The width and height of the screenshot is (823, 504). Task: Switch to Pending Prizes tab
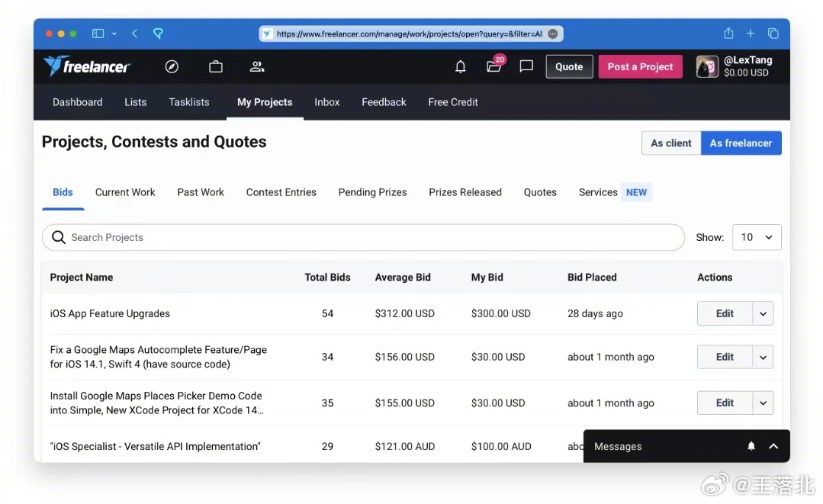pos(373,192)
